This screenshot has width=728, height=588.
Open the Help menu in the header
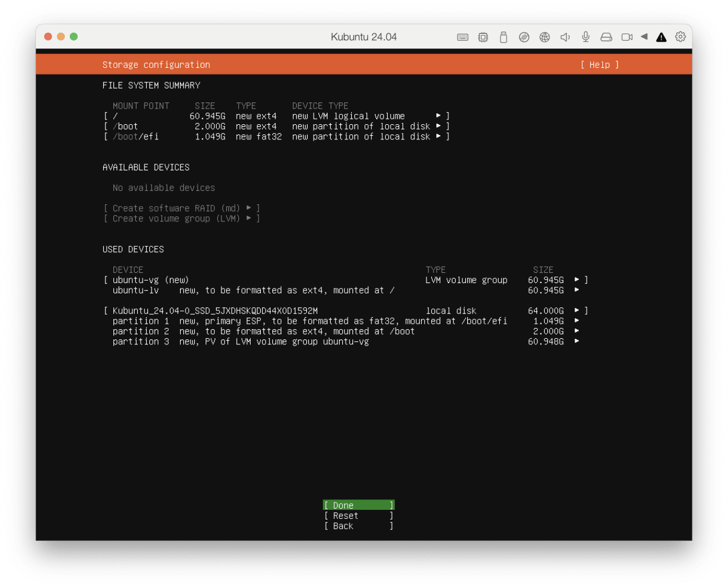click(x=599, y=65)
